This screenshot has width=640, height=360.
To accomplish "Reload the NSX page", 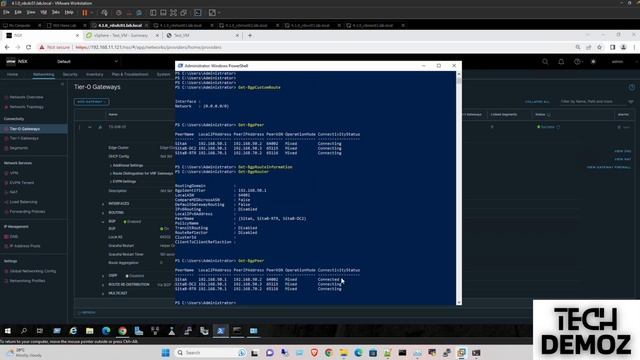I will click(x=28, y=47).
